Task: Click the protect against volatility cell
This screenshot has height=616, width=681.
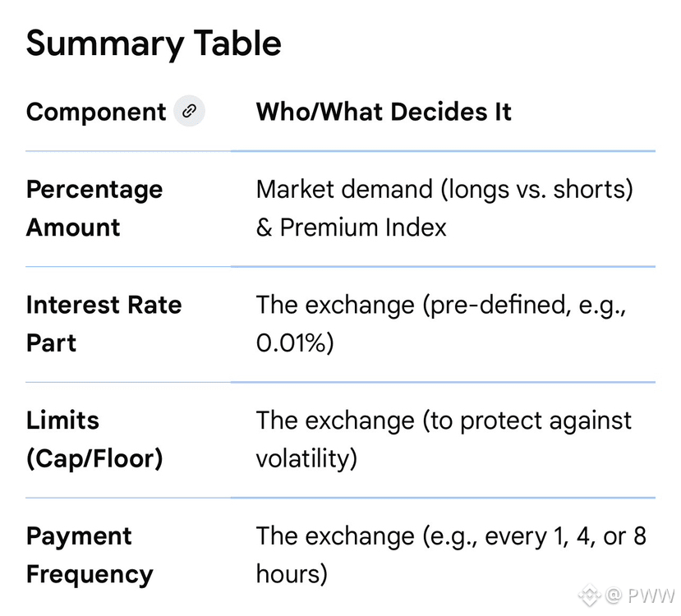Action: [x=444, y=439]
